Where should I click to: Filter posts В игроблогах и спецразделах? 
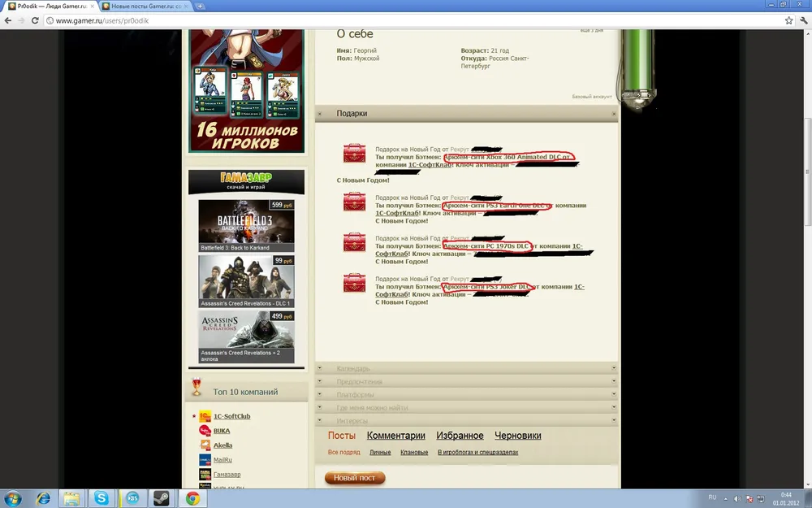[x=478, y=452]
